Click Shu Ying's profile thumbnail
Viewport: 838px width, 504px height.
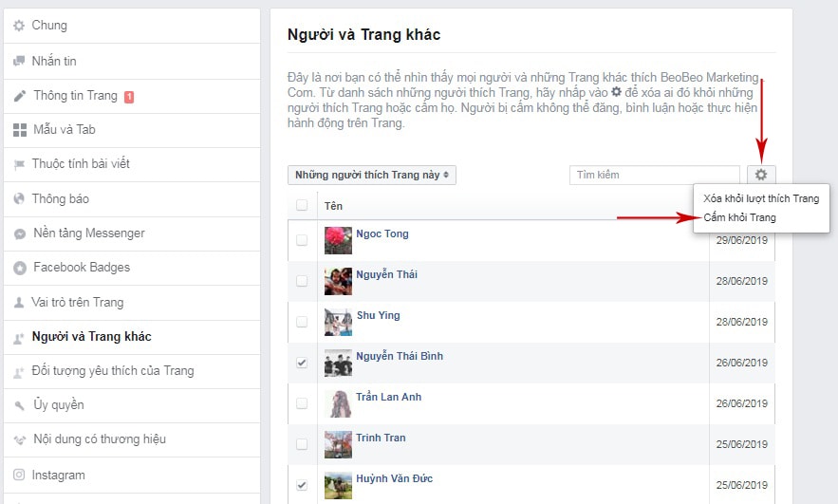click(339, 322)
